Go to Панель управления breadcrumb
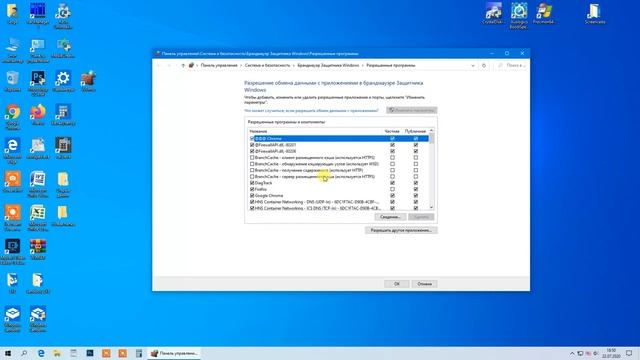 point(219,65)
